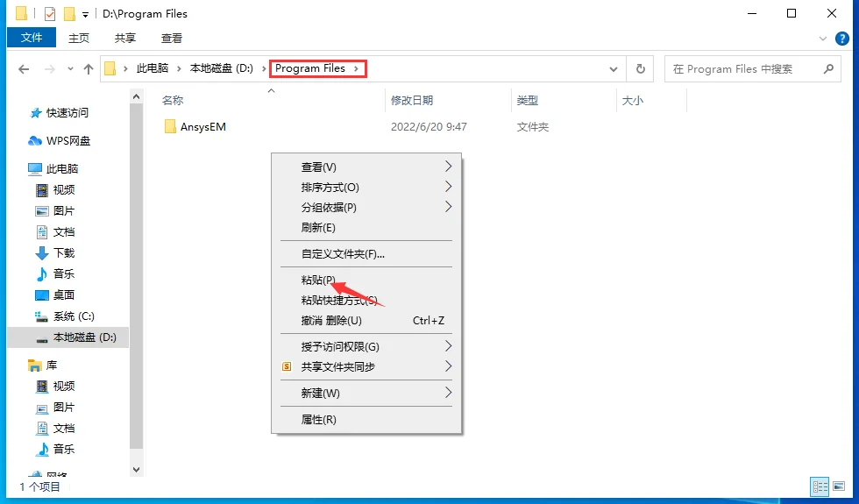Open 分组依据(P) submenu
This screenshot has height=504, width=859.
point(366,207)
